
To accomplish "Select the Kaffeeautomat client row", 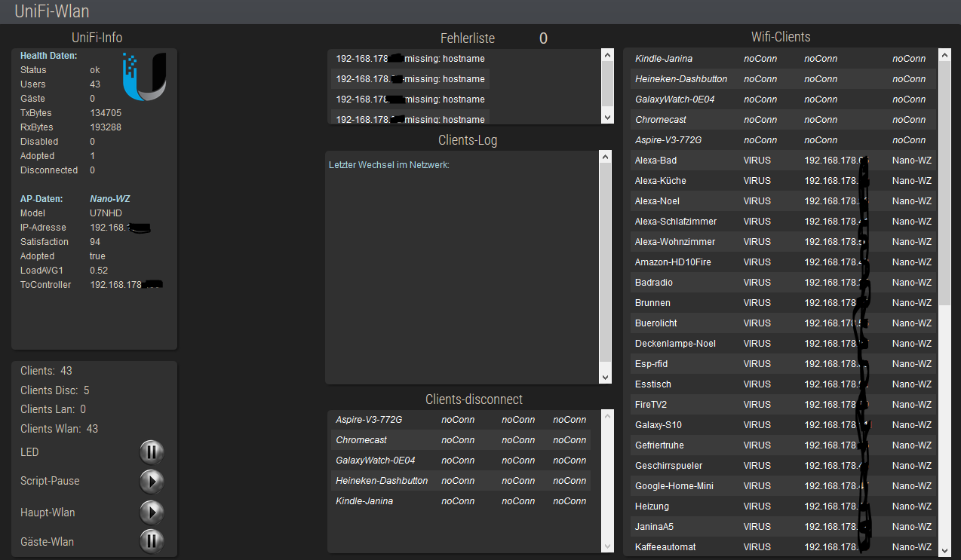I will 784,547.
